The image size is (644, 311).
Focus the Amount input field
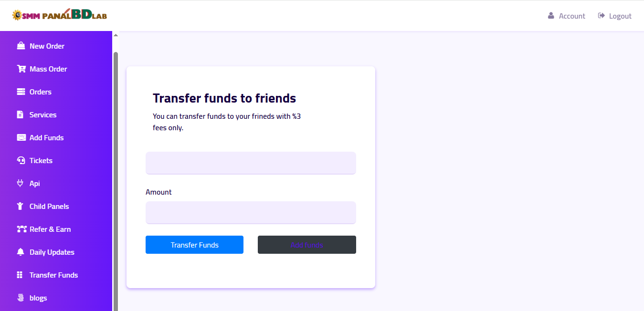(x=251, y=212)
